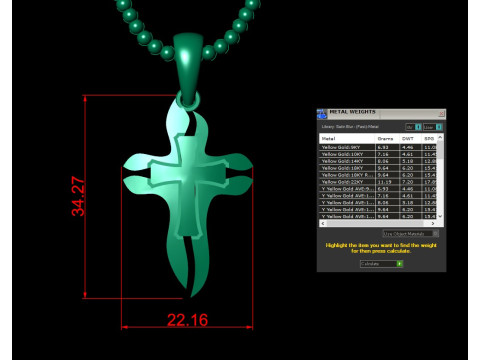Toggle the Use Object Materials option
This screenshot has height=360, width=480.
(411, 234)
